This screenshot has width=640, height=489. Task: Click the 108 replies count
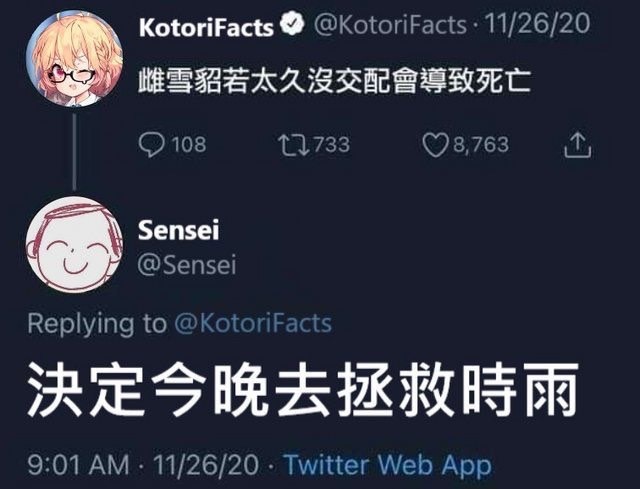pyautogui.click(x=189, y=144)
